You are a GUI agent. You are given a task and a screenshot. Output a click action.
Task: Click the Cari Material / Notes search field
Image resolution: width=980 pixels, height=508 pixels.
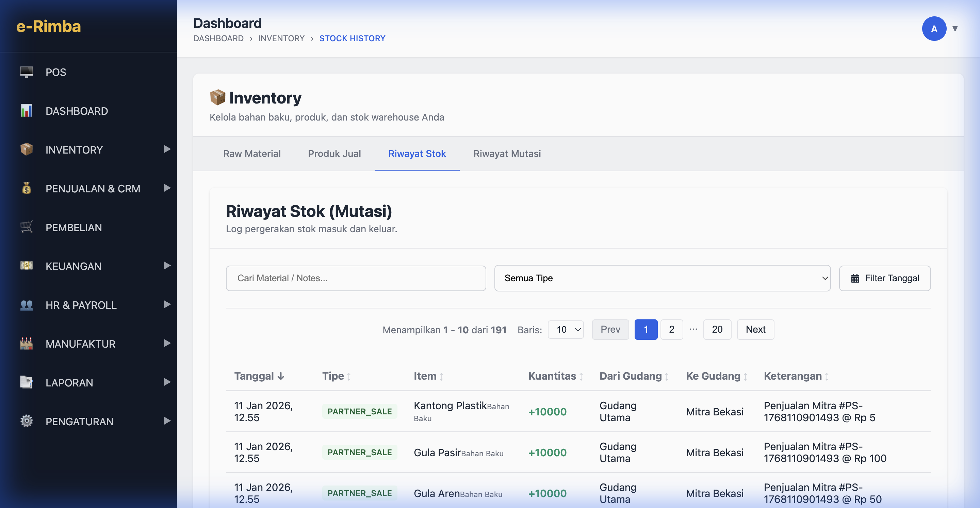tap(356, 278)
